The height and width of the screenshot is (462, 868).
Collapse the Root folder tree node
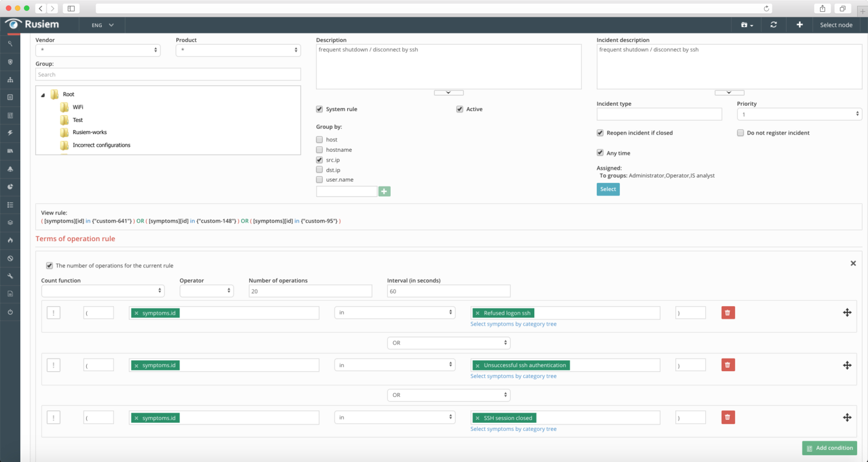click(x=43, y=94)
